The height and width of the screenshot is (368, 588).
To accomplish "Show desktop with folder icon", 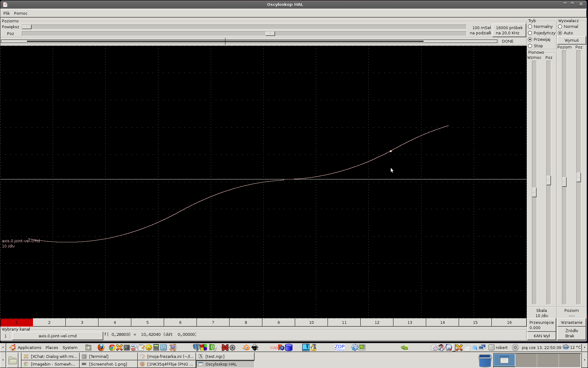I will click(13, 360).
